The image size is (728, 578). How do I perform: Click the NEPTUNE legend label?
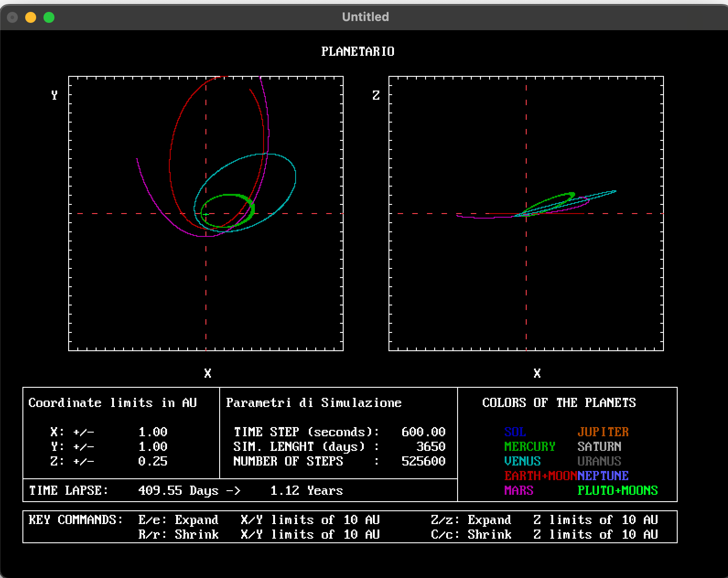pos(603,476)
